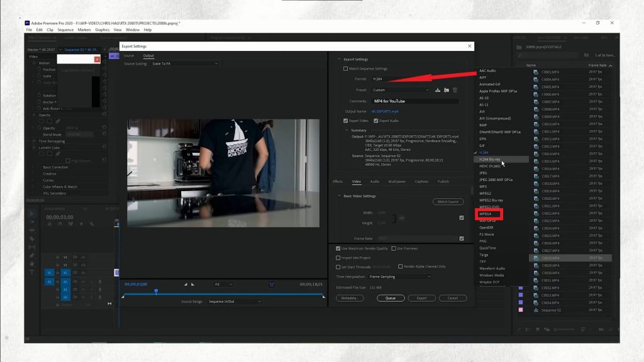Screen dimensions: 644x362
Task: Select the Slip tool
Action: pyautogui.click(x=31, y=247)
